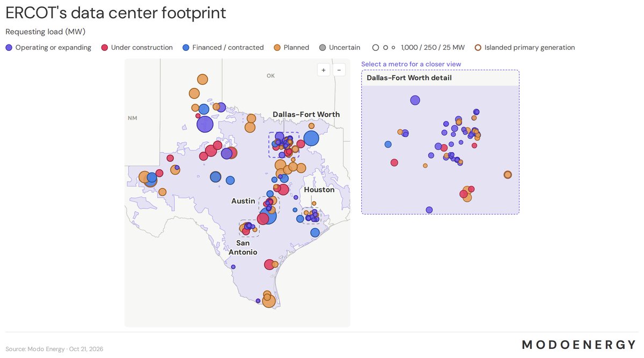
Task: Click the "Requesting load (MW)" subtitle
Action: coord(46,32)
